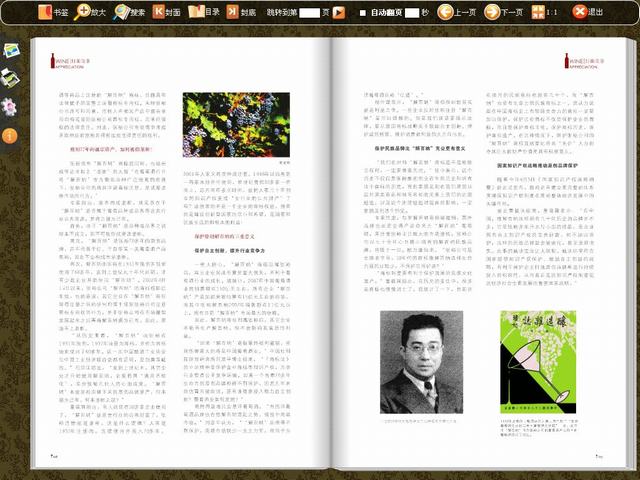The width and height of the screenshot is (640, 480).
Task: Click the auto-flip seconds input field
Action: [x=412, y=13]
